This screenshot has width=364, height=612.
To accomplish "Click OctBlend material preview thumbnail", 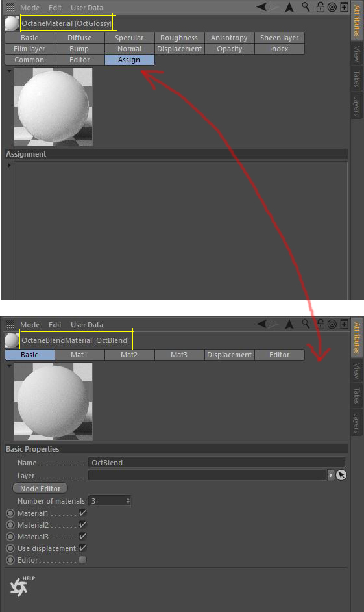I will pos(53,402).
